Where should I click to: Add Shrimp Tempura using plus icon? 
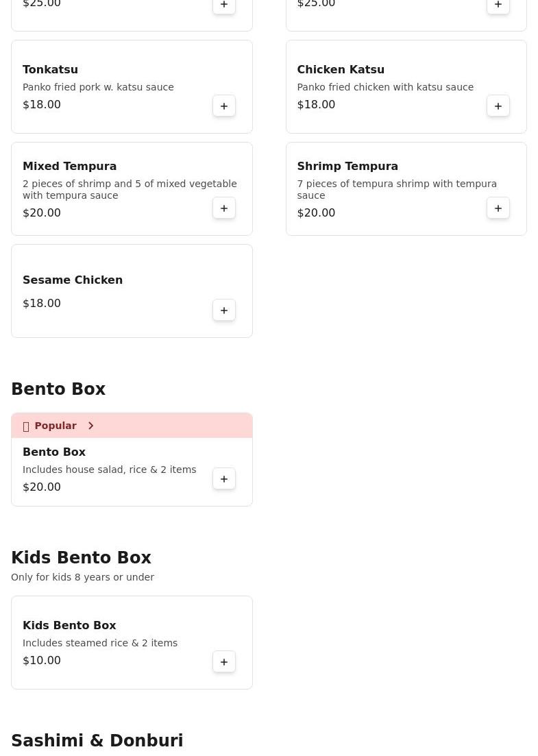point(498,208)
